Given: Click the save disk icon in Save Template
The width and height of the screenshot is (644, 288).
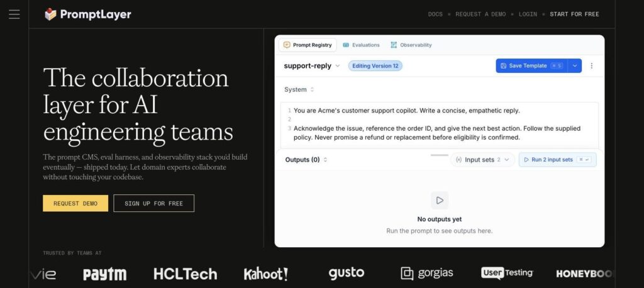Looking at the screenshot, I should point(504,66).
